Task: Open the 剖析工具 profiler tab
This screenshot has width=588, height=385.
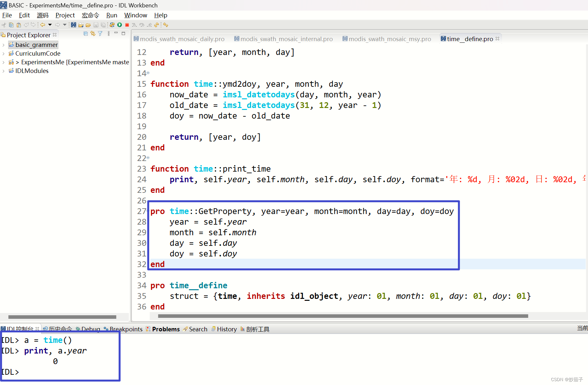Action: pyautogui.click(x=255, y=329)
